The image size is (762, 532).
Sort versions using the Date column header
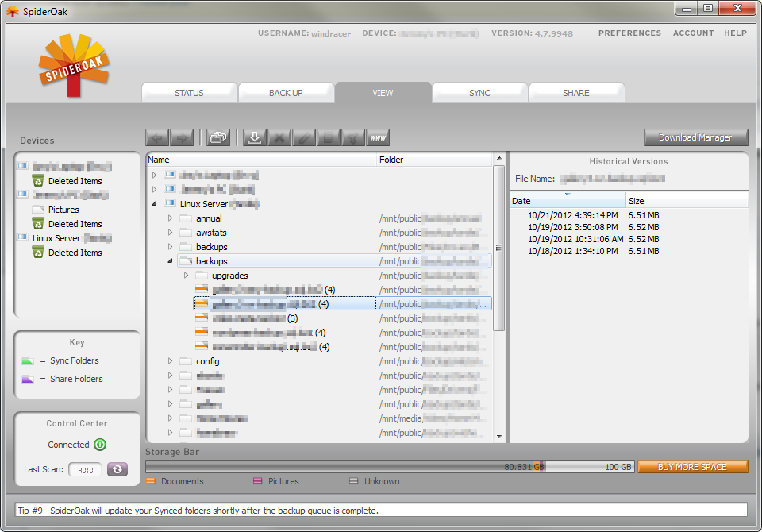(568, 200)
